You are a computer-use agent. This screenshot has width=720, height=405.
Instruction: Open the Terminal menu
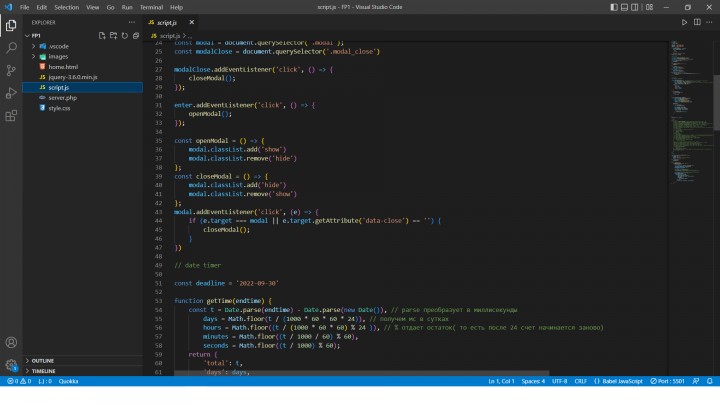click(152, 7)
